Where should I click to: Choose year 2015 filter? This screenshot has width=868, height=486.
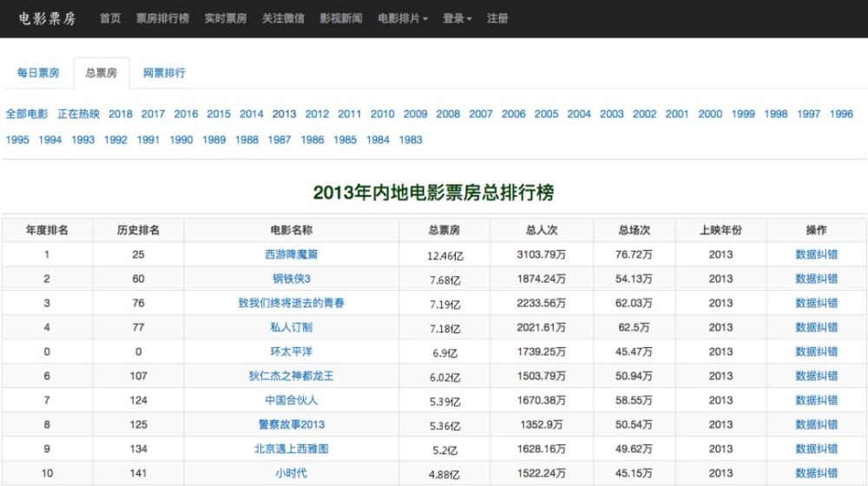219,114
